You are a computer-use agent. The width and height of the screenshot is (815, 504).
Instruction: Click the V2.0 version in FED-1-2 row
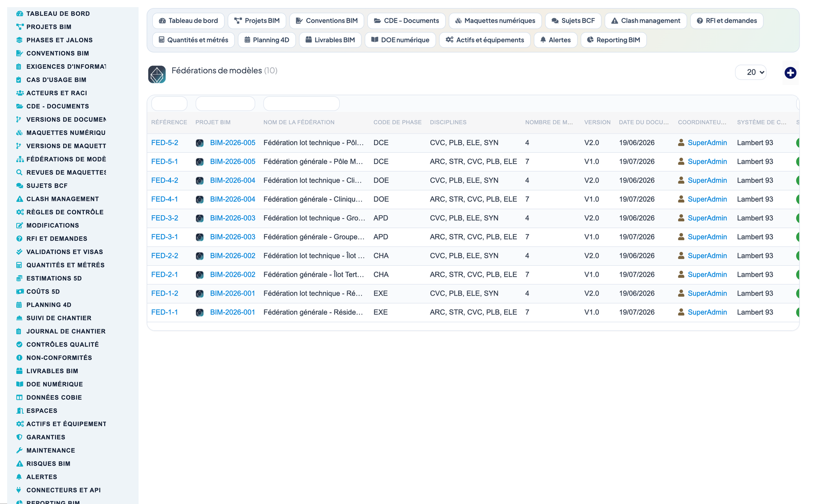591,293
